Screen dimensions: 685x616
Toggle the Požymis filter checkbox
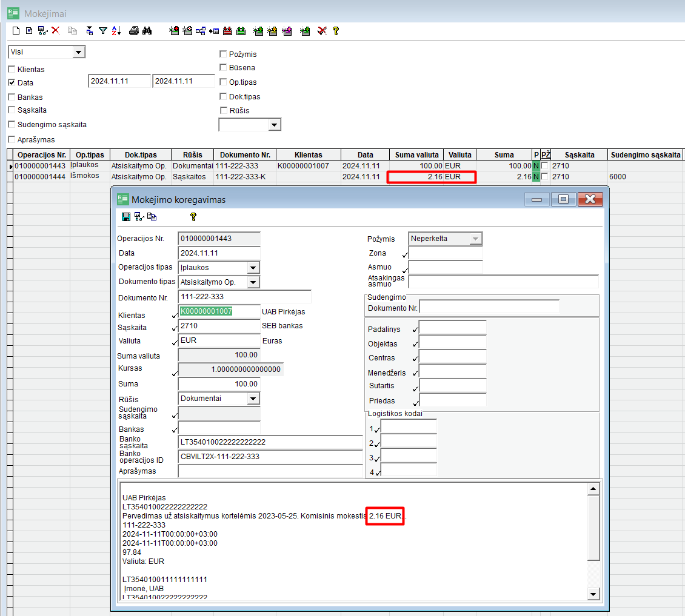coord(223,55)
